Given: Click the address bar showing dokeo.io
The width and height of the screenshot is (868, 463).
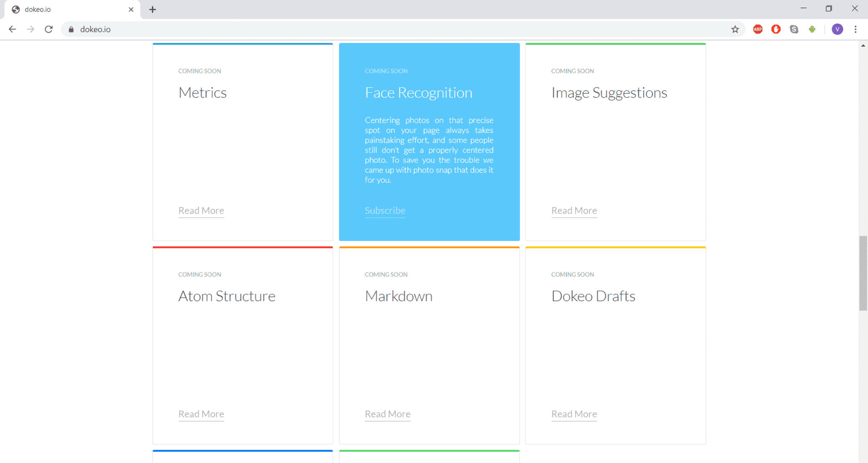Looking at the screenshot, I should [x=372, y=29].
